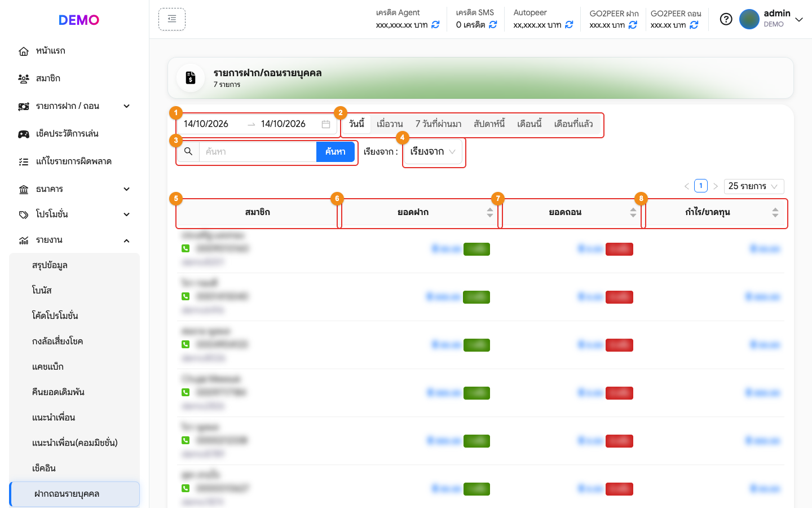Sort by กำไร/ขาดทุน column arrows
The image size is (812, 508).
coord(775,212)
